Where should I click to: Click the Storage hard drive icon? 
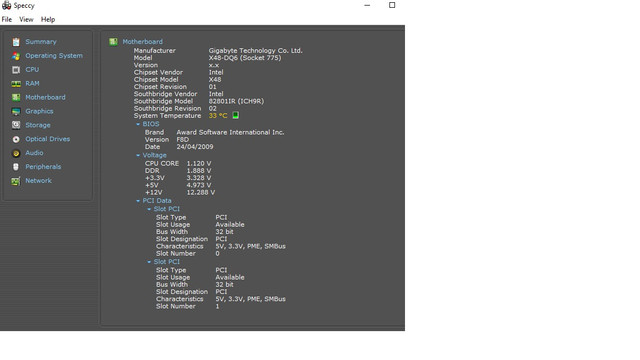[x=16, y=125]
